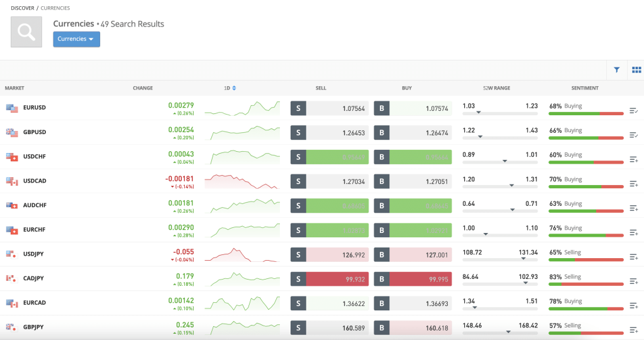Switch to grid view icon

(x=636, y=70)
